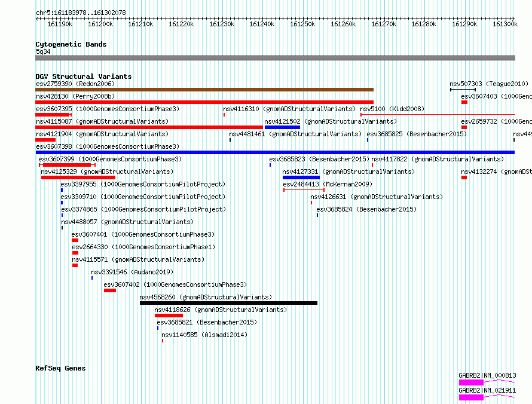Viewport: 532px width, 404px height.
Task: Click the DGV Structural Variants track title
Action: click(84, 76)
